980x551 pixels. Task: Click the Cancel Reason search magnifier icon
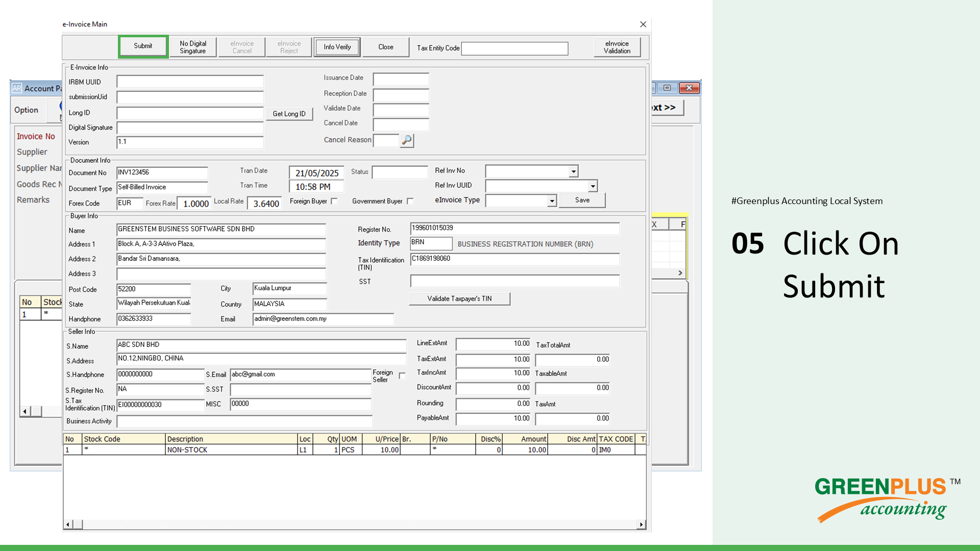407,140
